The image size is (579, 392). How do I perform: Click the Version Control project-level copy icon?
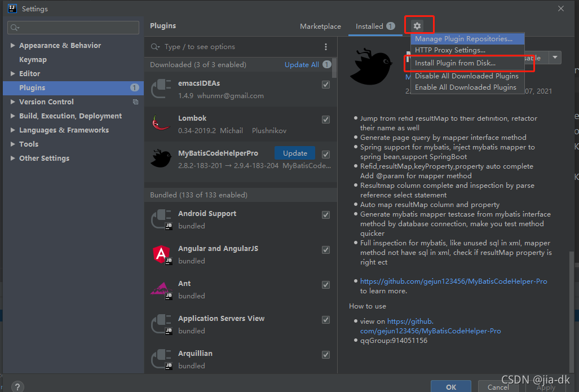click(135, 102)
